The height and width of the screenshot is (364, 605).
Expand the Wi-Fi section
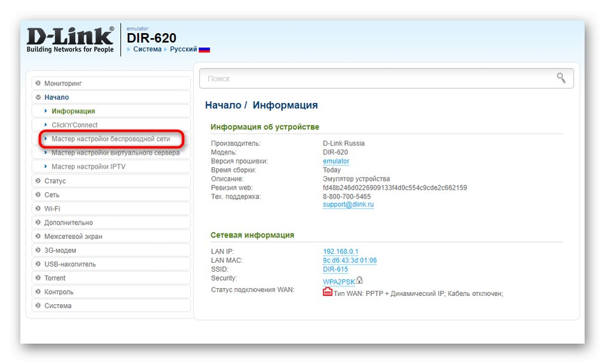coord(111,209)
